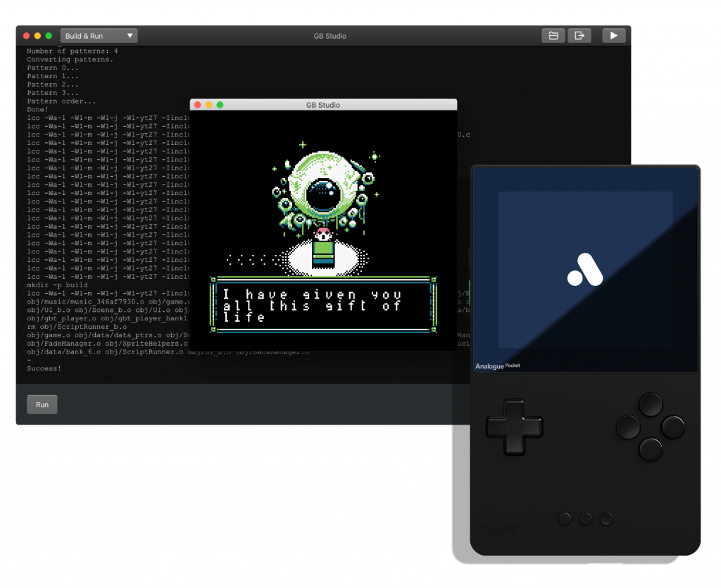Image resolution: width=721 pixels, height=588 pixels.
Task: Expand the Build & Run dropdown
Action: [x=99, y=36]
